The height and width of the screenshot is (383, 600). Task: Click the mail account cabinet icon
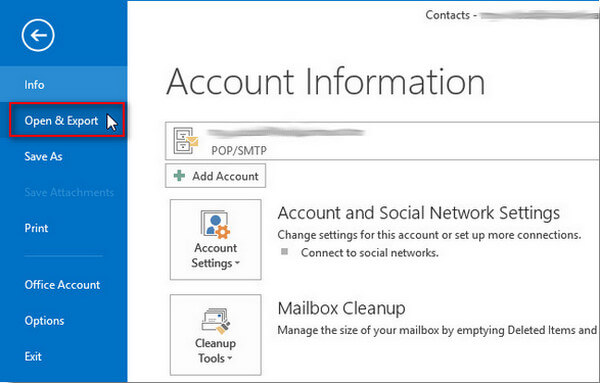click(186, 140)
